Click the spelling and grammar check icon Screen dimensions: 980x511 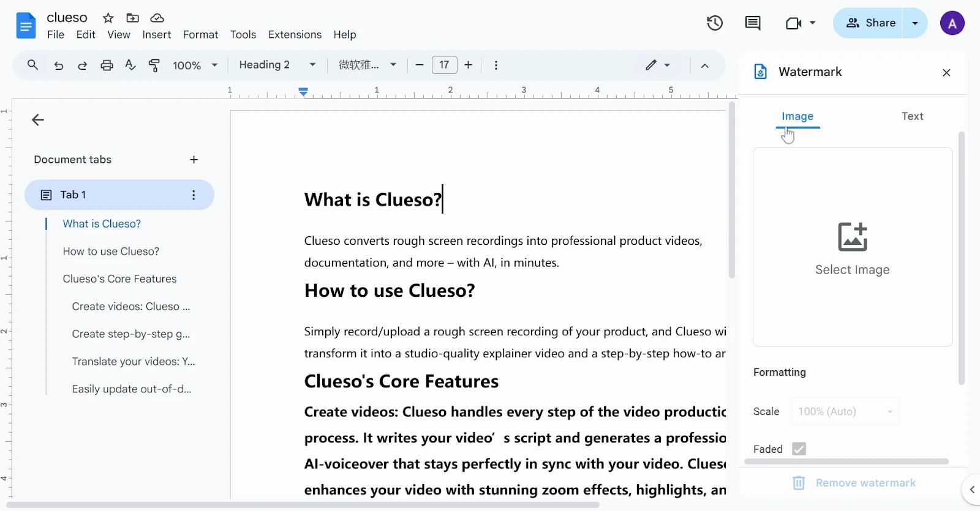pyautogui.click(x=130, y=65)
